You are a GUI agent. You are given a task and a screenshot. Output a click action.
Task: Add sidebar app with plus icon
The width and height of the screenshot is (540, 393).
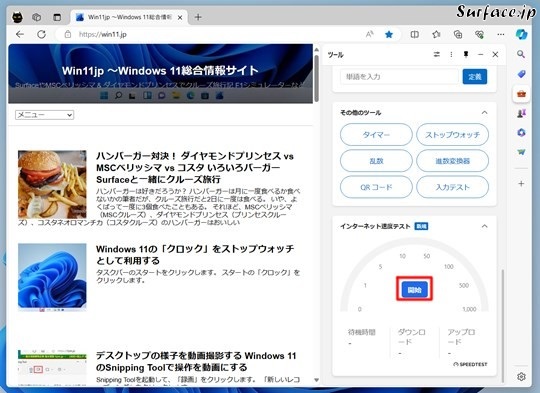click(x=521, y=184)
